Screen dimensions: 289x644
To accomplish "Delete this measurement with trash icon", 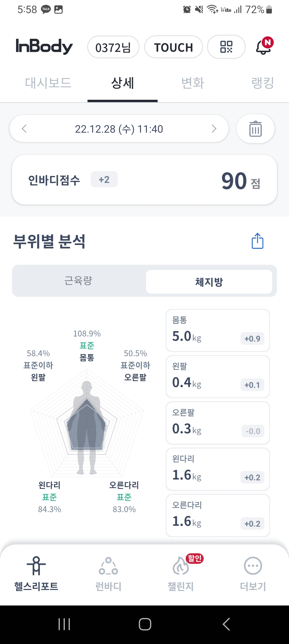I will [x=256, y=129].
